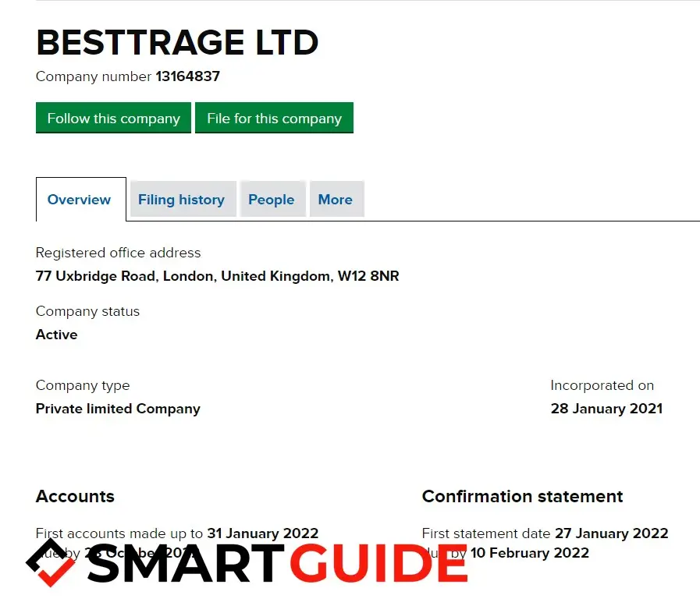Viewport: 700px width, 613px height.
Task: Switch to the Filing history tab
Action: click(x=181, y=200)
